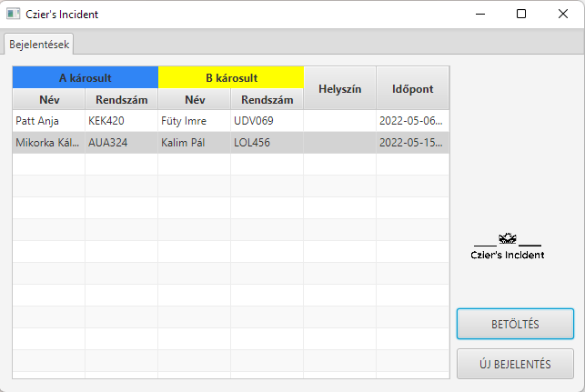Click the BETÖLTÉS button

pos(515,324)
